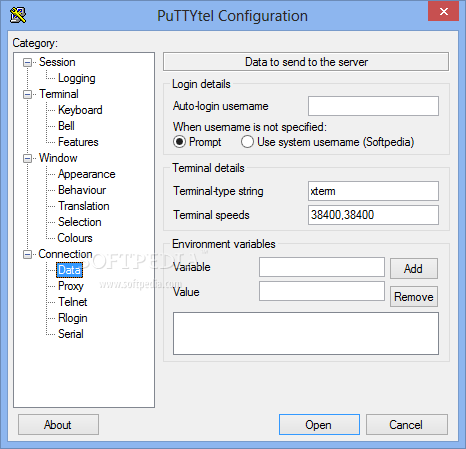Collapse the Window tree node
Viewport: 466px width, 449px height.
27,158
